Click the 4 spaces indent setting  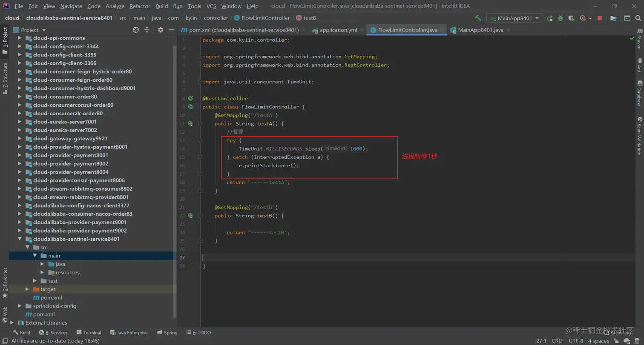click(598, 341)
